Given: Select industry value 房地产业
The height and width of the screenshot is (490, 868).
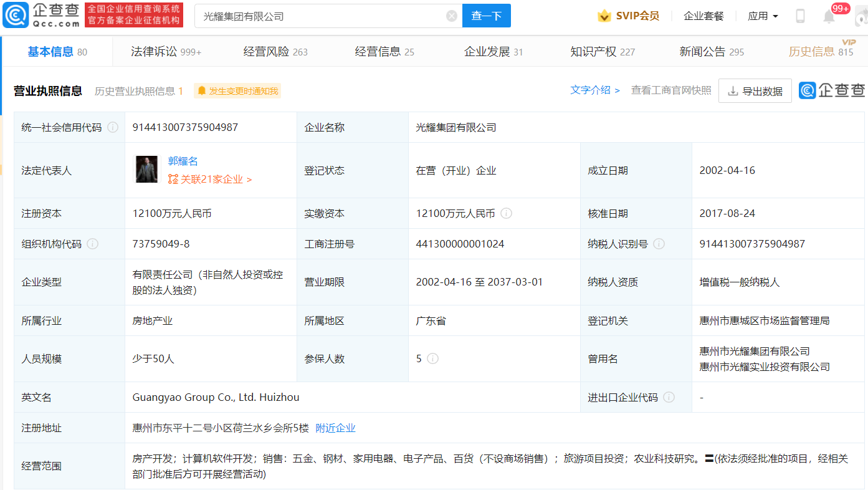Looking at the screenshot, I should pos(153,320).
